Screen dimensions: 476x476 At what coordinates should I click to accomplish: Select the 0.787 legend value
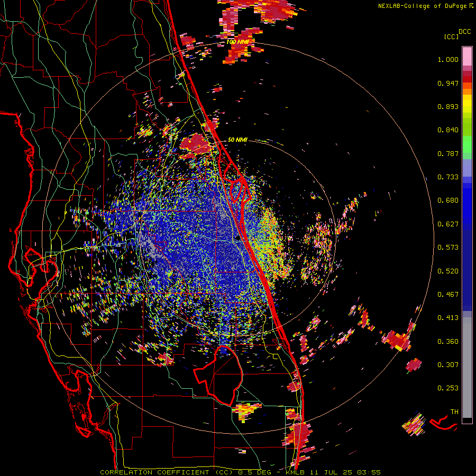[x=448, y=153]
